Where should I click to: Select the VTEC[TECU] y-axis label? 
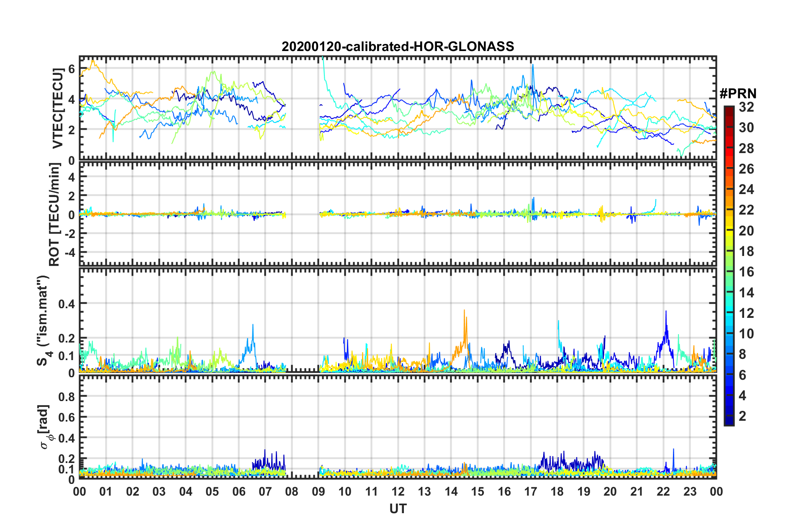pos(58,108)
